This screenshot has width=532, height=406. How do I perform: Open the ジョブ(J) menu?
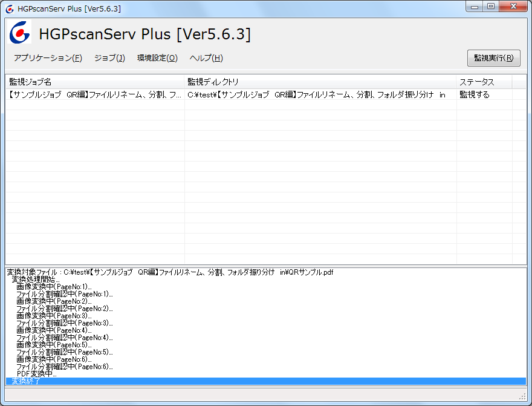click(x=109, y=58)
